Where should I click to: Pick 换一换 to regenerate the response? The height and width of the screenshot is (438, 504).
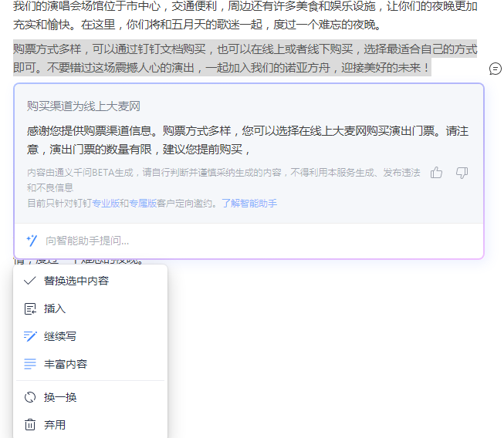[60, 397]
